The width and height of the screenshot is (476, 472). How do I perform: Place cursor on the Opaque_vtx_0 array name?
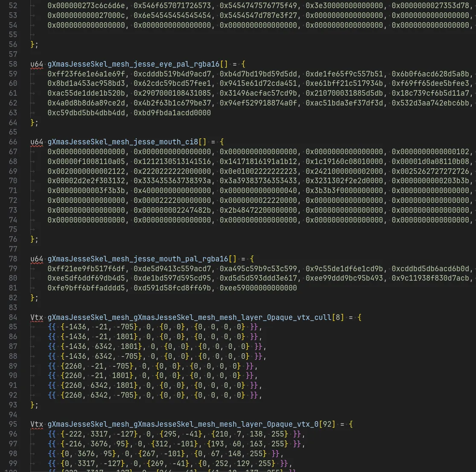183,424
